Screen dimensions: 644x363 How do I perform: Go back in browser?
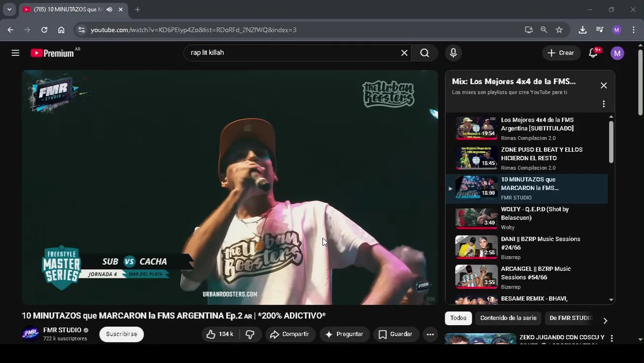click(11, 30)
